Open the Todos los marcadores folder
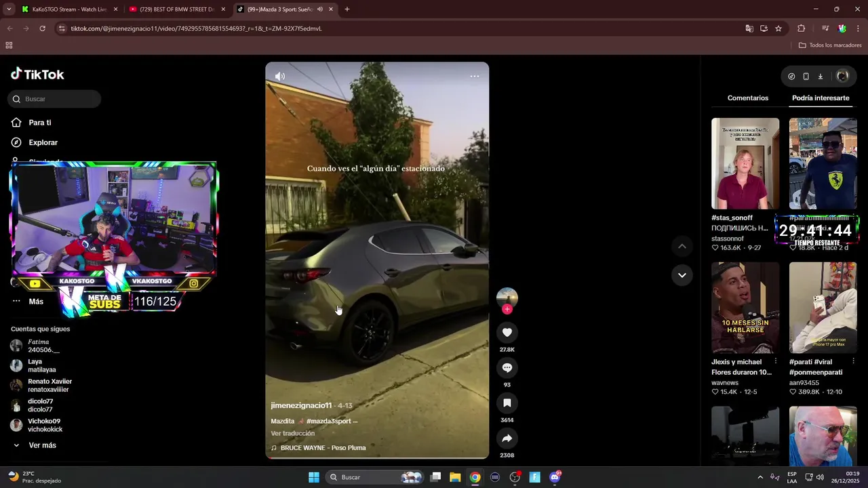The width and height of the screenshot is (868, 488). click(830, 45)
